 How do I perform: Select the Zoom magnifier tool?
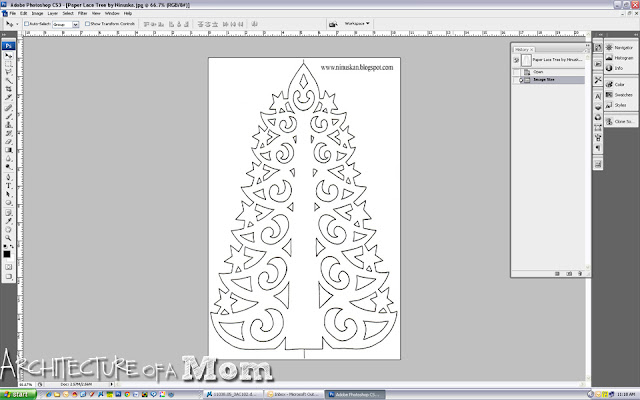8,238
